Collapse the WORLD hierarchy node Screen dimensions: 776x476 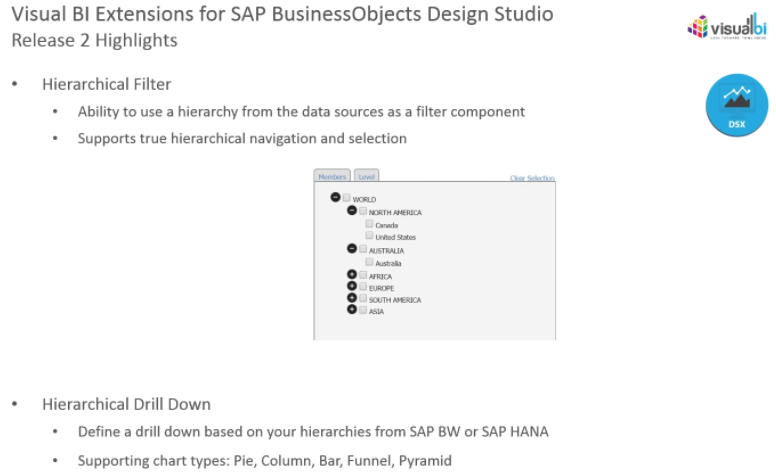pos(335,198)
